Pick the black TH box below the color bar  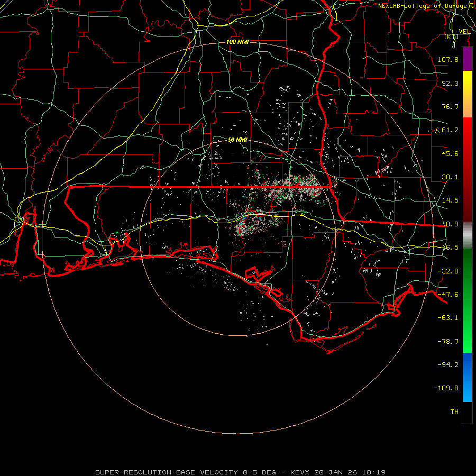pyautogui.click(x=467, y=413)
